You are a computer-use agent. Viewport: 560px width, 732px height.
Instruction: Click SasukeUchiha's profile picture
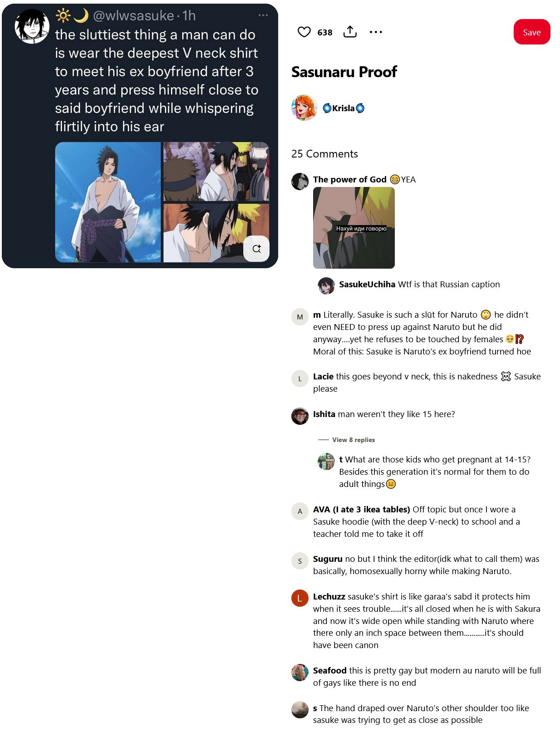click(326, 286)
